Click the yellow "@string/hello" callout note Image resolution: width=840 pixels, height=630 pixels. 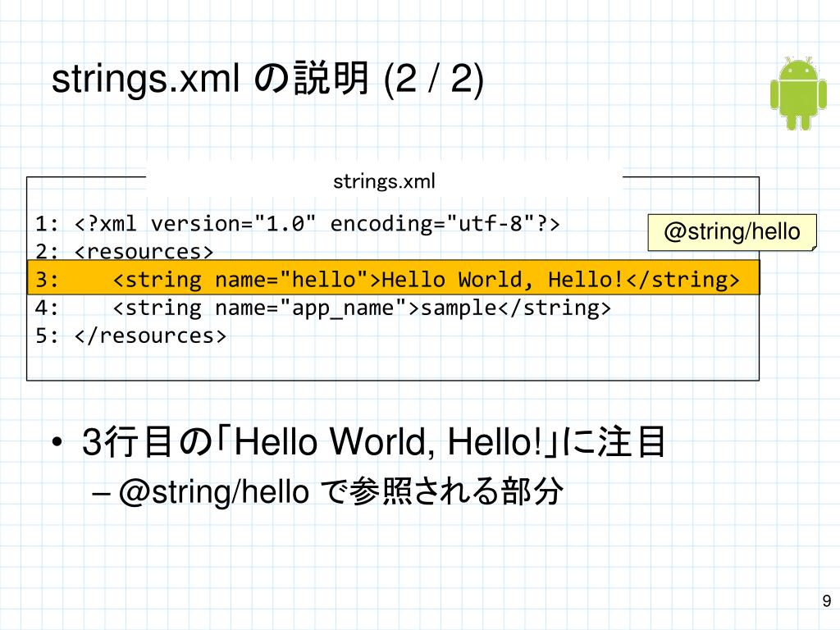732,232
